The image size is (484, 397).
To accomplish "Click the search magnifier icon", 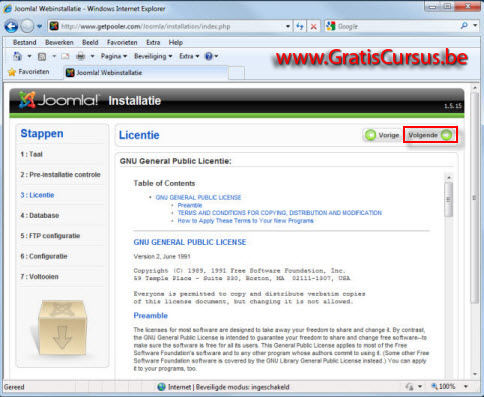I will pyautogui.click(x=464, y=26).
